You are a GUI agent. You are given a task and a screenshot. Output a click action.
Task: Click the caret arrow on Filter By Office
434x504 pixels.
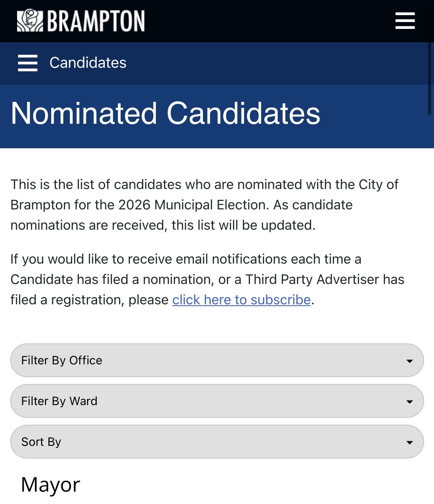click(409, 361)
